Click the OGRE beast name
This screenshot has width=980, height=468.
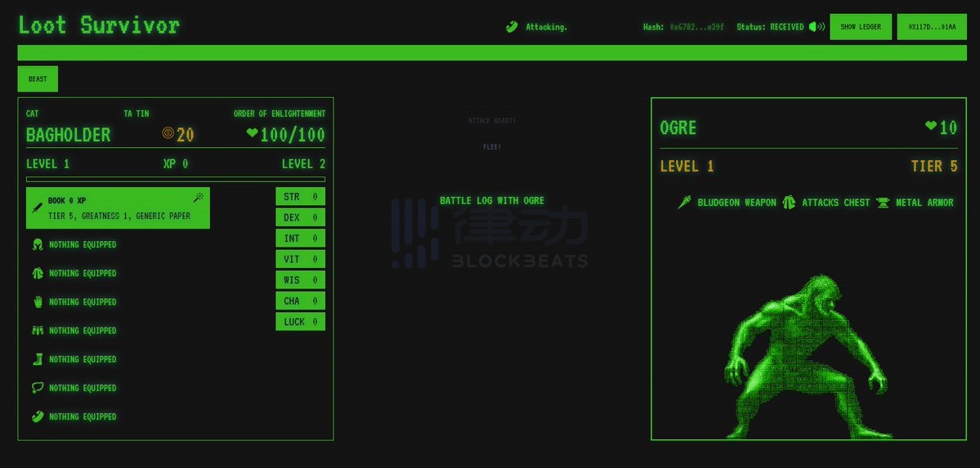tap(678, 128)
